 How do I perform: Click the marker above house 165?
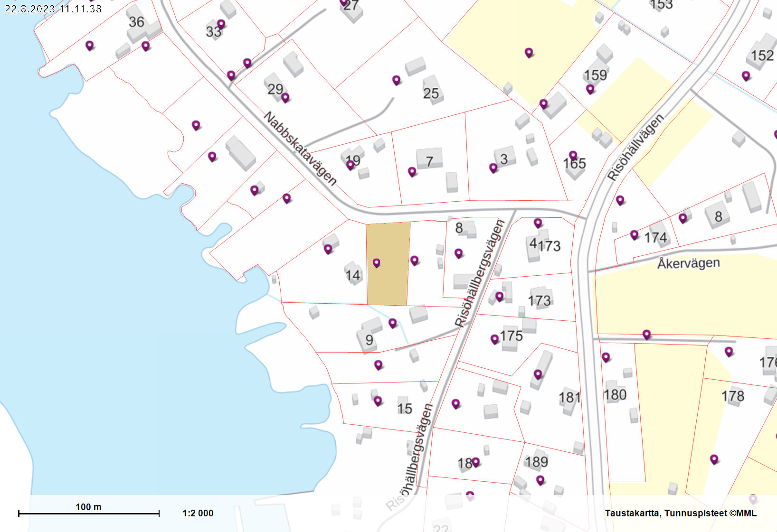tap(573, 155)
